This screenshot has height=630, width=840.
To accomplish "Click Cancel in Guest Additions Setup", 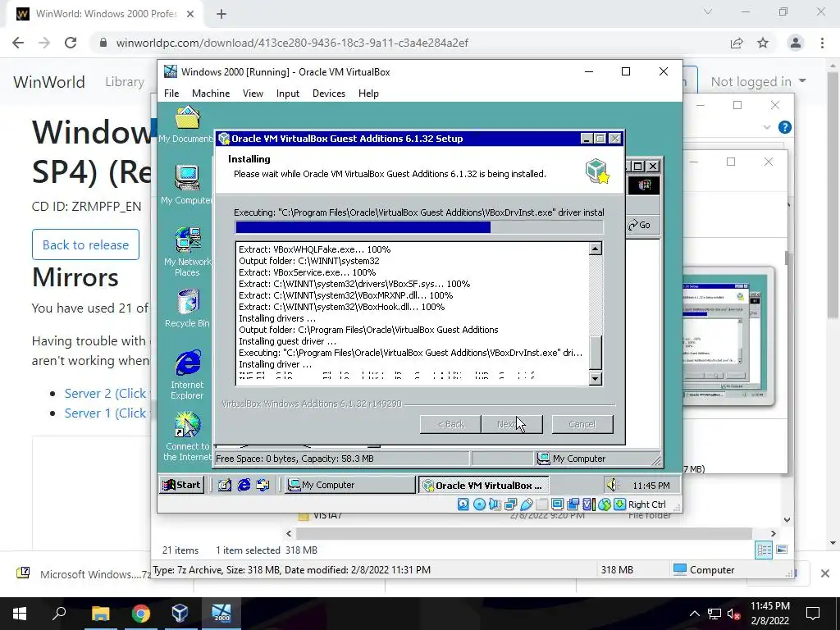I will coord(582,424).
